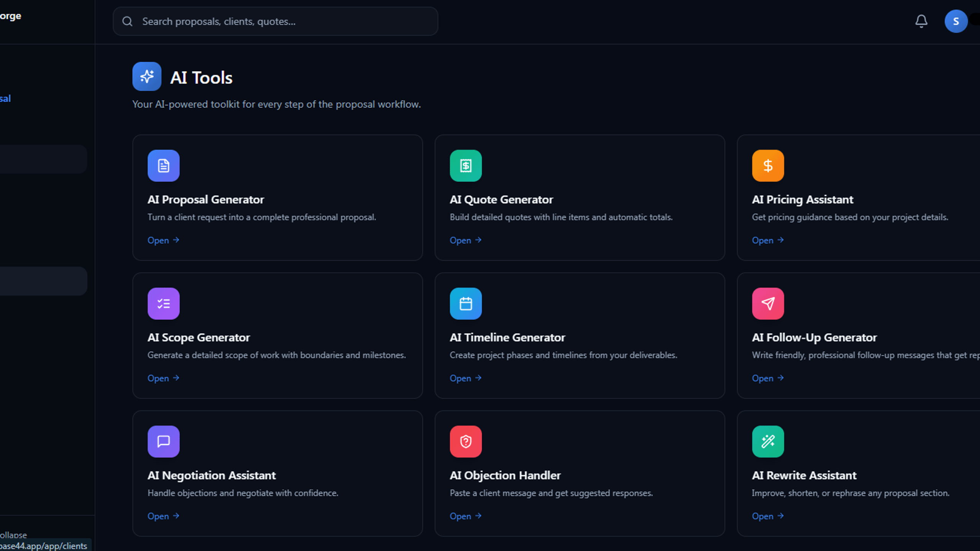Open the AI Negotiation Assistant tool link
The height and width of the screenshot is (551, 980).
[164, 516]
